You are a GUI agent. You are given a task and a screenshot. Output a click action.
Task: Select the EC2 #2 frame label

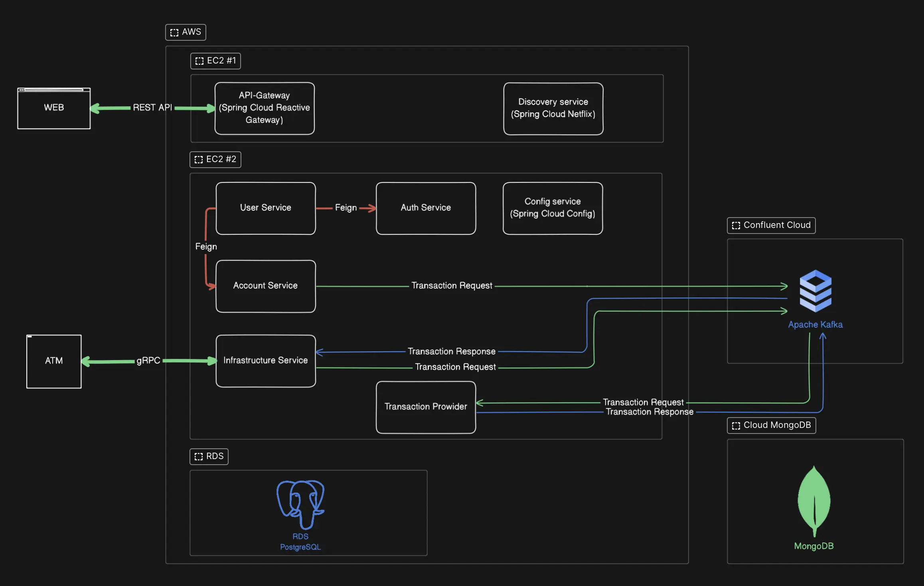[x=215, y=159]
